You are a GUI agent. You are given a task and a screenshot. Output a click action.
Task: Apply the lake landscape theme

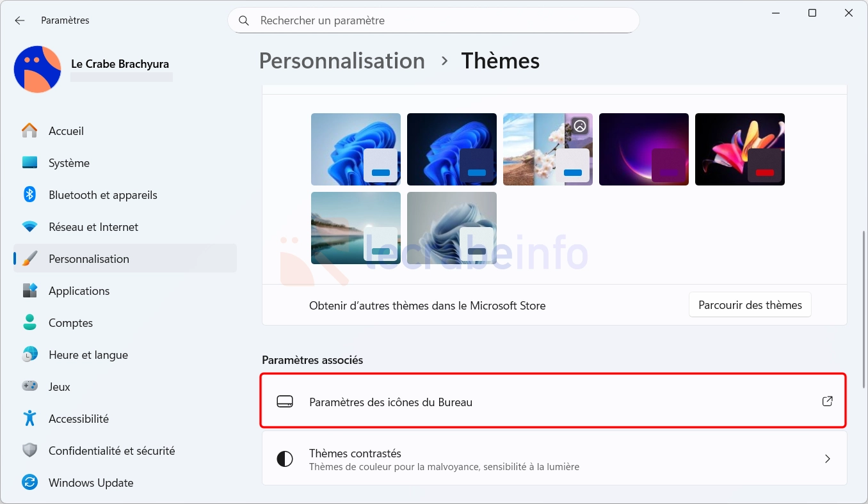click(x=356, y=228)
